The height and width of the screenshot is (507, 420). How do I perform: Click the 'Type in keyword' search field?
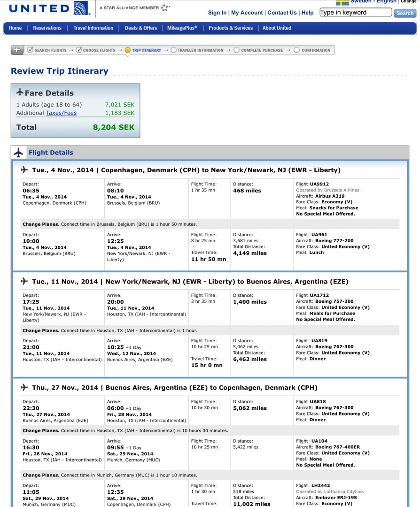355,13
